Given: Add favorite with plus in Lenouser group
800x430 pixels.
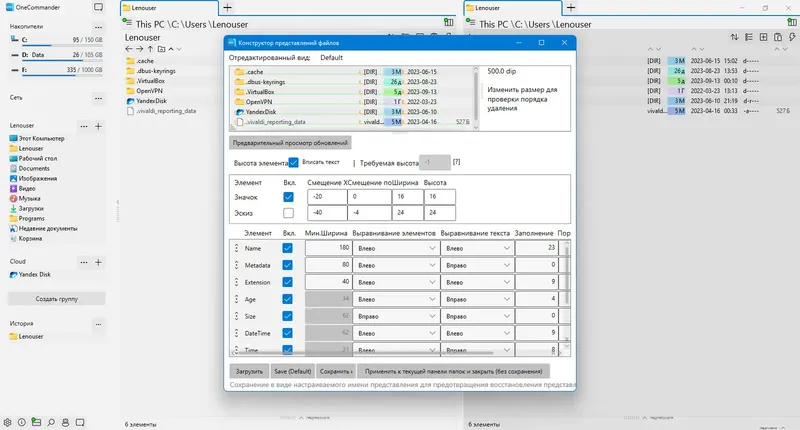Looking at the screenshot, I should coord(98,126).
